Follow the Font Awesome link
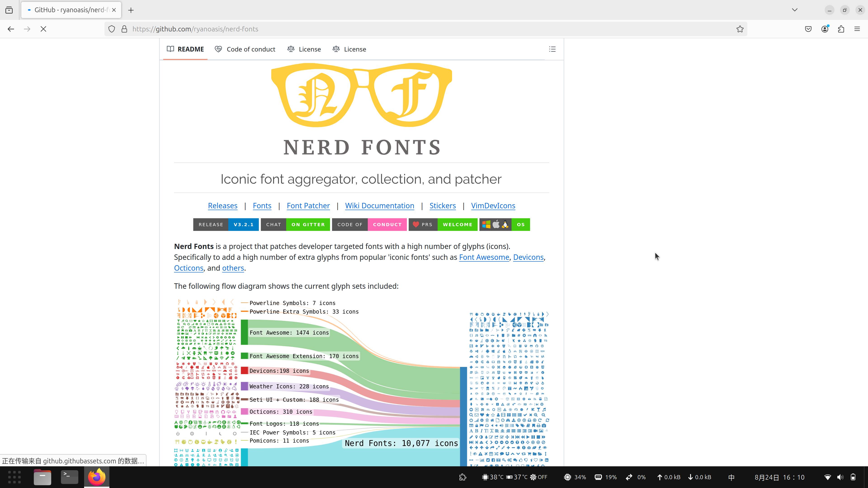868x488 pixels. (x=484, y=257)
